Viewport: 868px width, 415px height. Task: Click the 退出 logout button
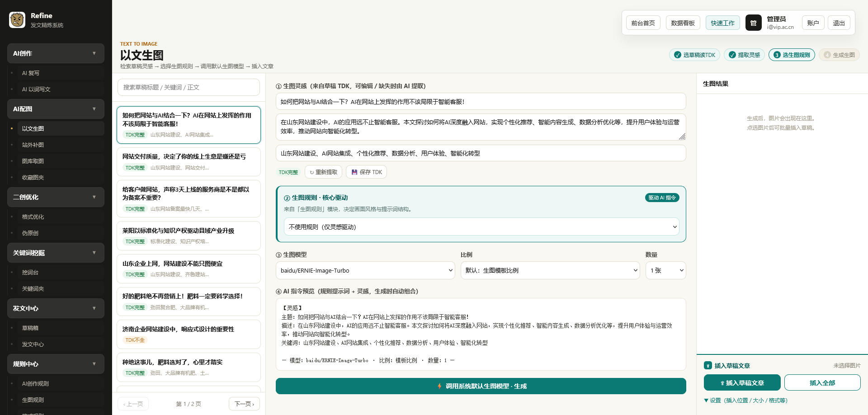coord(839,23)
